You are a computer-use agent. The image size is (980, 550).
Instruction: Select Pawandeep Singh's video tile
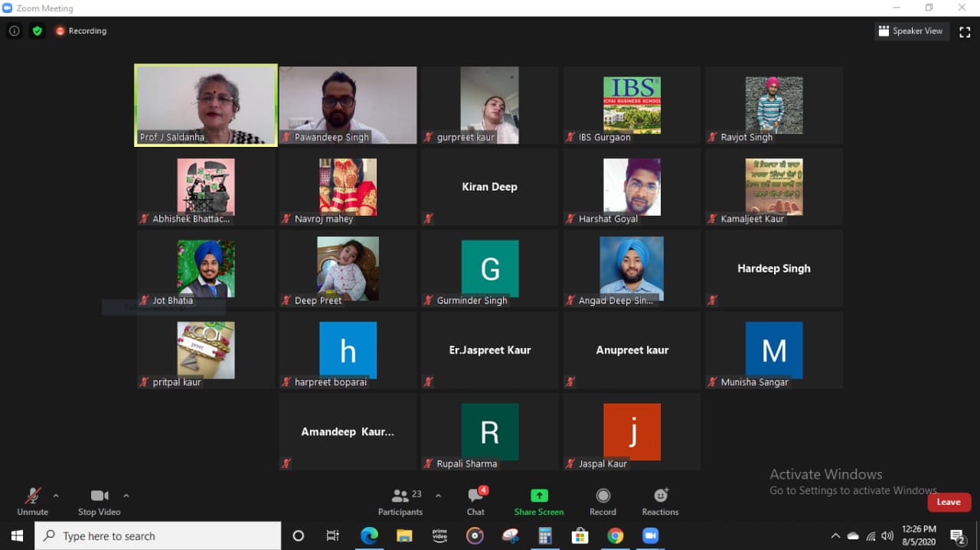tap(348, 105)
